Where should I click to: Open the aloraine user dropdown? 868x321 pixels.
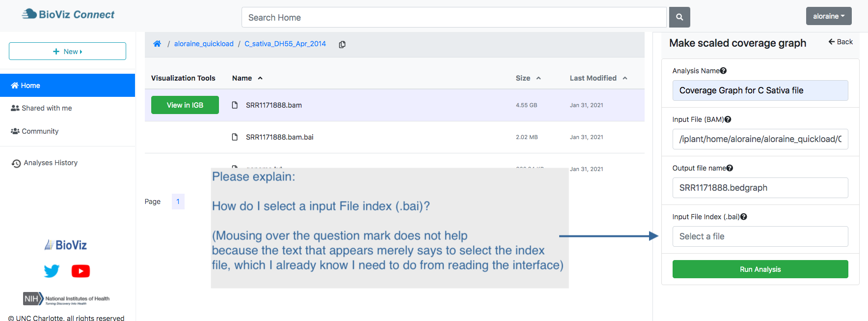coord(828,16)
